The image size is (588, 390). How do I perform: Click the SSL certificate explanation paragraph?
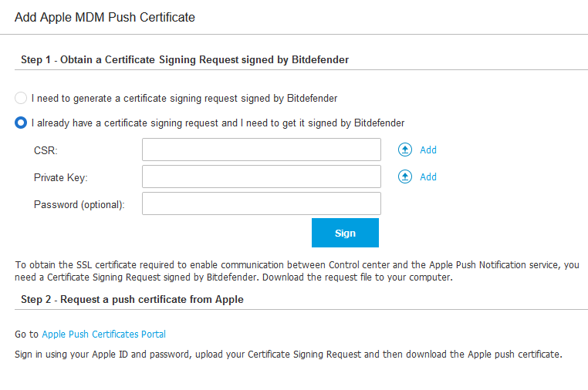pyautogui.click(x=297, y=271)
